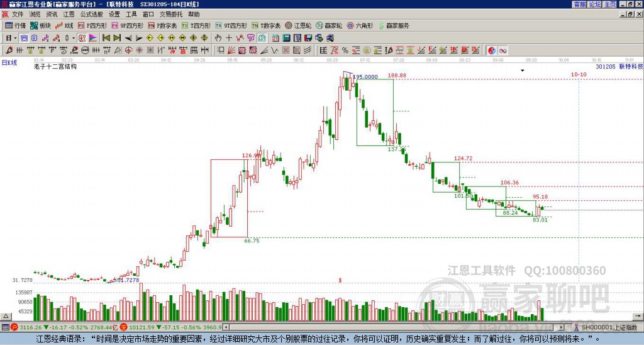Open the 六角形 hexagon tool
Image resolution: width=644 pixels, height=345 pixels.
(x=360, y=25)
